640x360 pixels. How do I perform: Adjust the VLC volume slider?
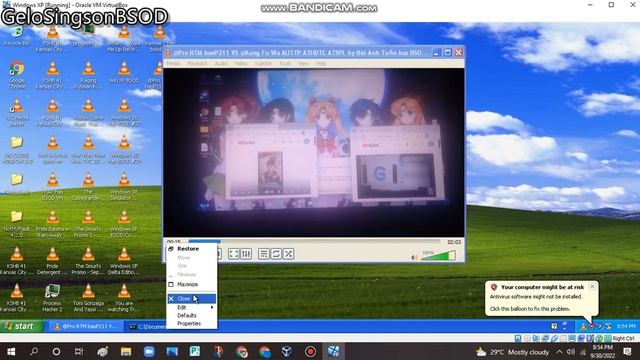438,256
